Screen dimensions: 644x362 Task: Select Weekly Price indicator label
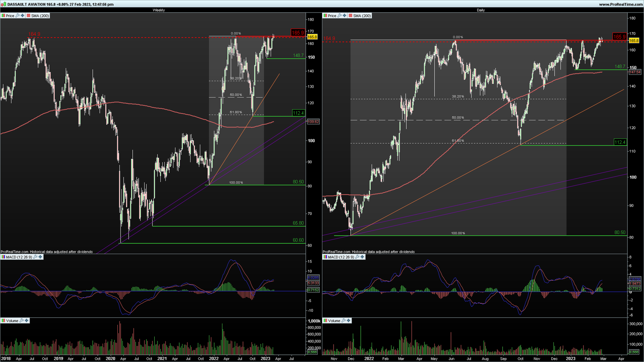click(10, 16)
